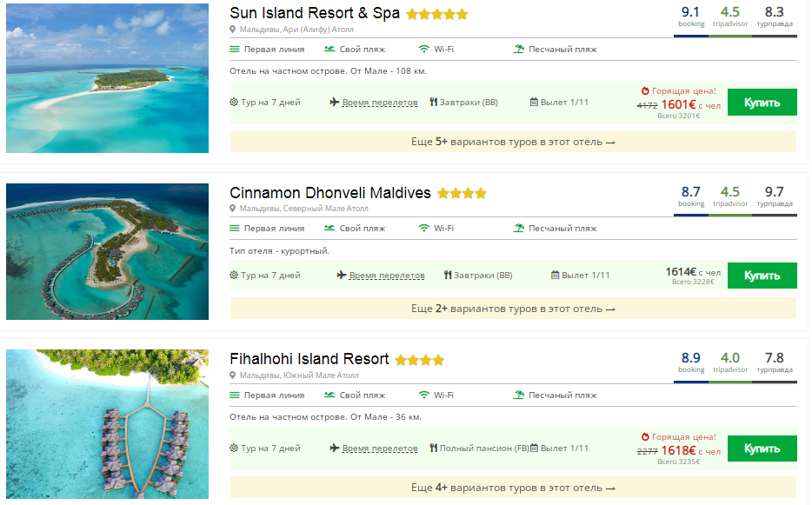Open the Cinnamon Dhonveli aerial photo thumbnail
The image size is (812, 505).
pyautogui.click(x=107, y=251)
